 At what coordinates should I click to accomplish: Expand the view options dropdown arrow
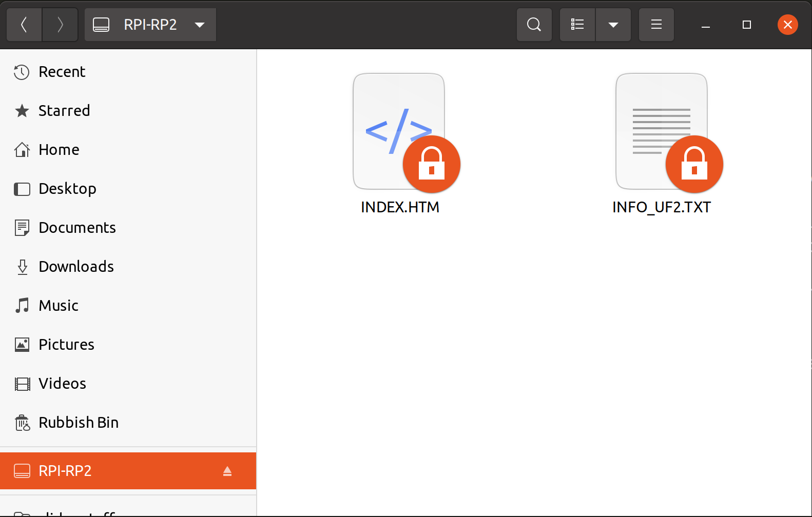[x=613, y=25]
